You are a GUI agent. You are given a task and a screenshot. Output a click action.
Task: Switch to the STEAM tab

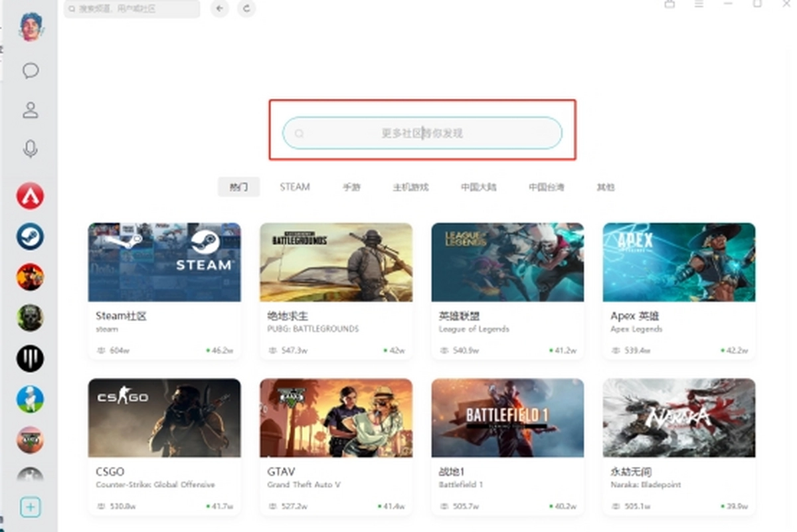pyautogui.click(x=294, y=187)
